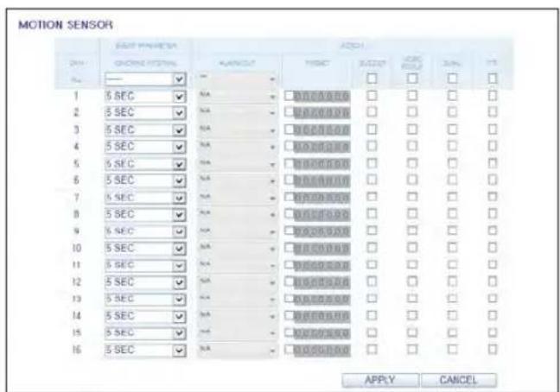Select the e-mail checkbox for camera 3
The height and width of the screenshot is (392, 560).
pyautogui.click(x=452, y=130)
